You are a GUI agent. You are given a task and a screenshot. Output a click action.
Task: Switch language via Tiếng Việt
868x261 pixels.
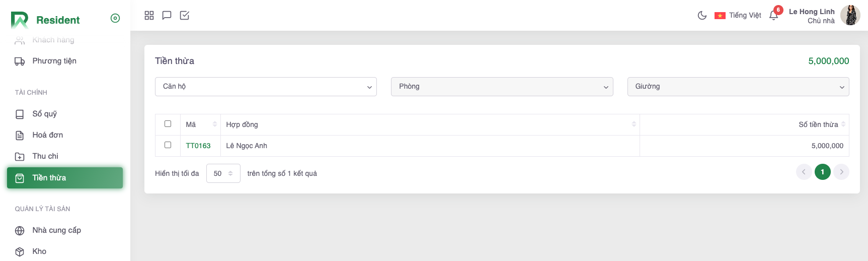point(738,16)
